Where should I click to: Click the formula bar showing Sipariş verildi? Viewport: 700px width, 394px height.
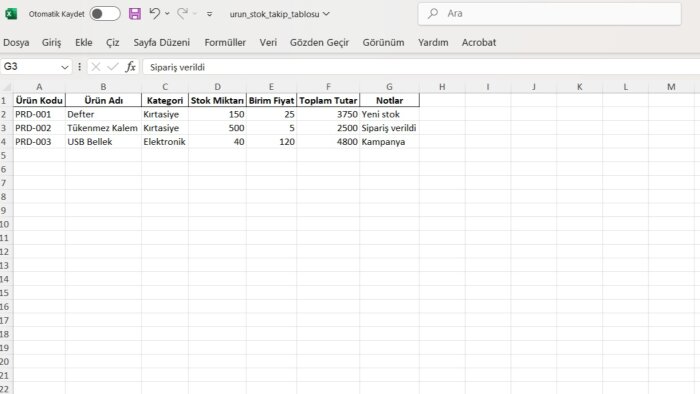(421, 67)
